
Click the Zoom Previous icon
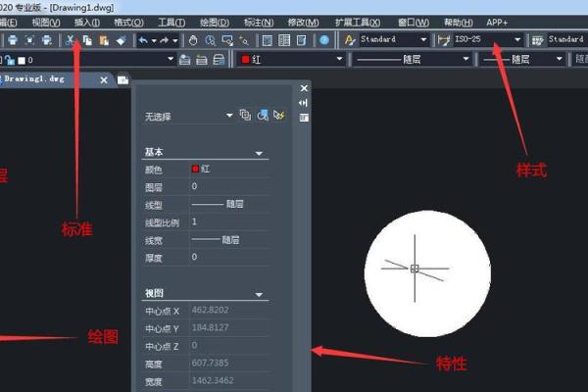(244, 40)
